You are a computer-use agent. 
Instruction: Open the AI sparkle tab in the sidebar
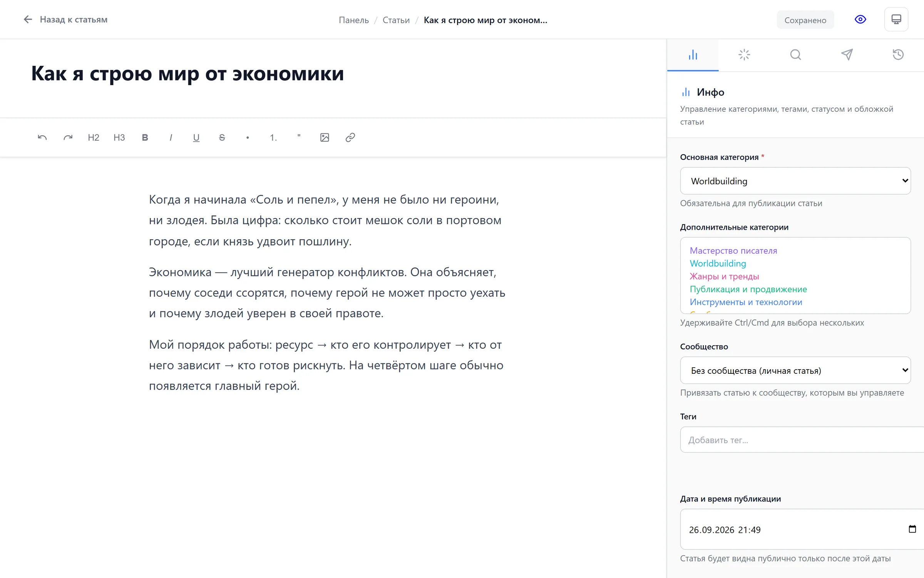[744, 55]
